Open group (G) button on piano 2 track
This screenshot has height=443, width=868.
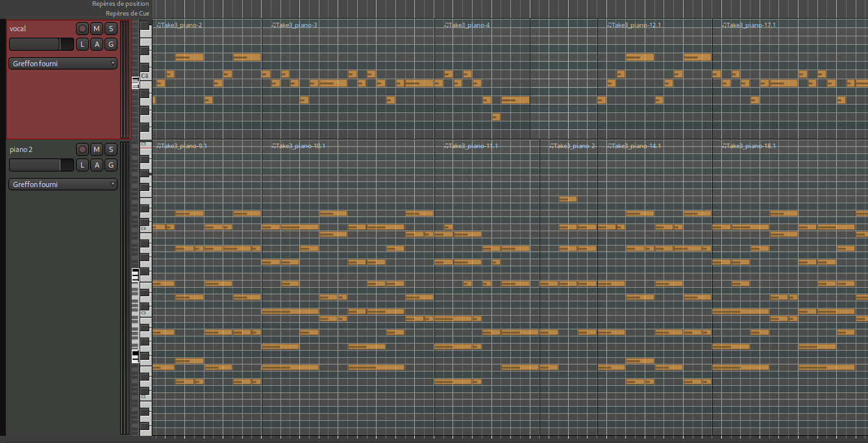(111, 165)
